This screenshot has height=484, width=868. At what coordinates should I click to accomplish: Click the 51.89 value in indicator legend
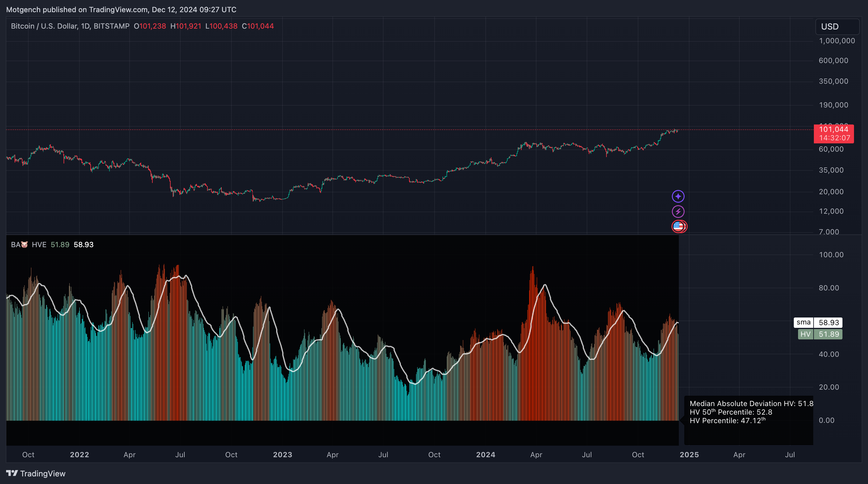click(60, 244)
